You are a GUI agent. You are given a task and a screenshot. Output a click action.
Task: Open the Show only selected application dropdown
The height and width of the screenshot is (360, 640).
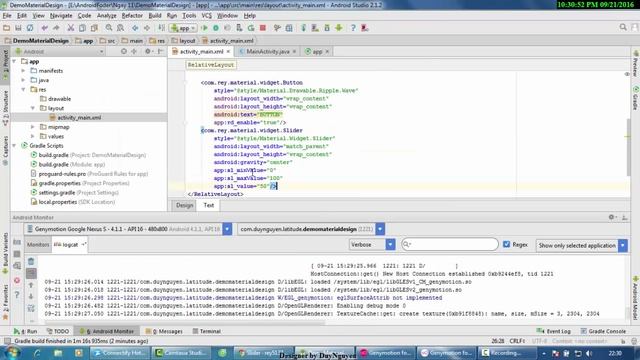tap(623, 245)
